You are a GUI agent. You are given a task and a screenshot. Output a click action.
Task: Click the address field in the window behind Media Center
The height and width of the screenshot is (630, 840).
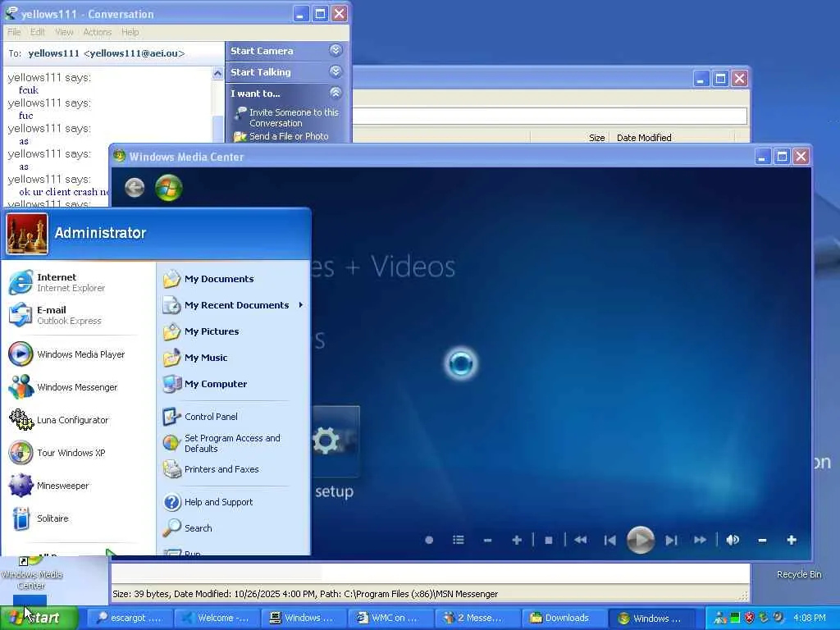coord(549,116)
